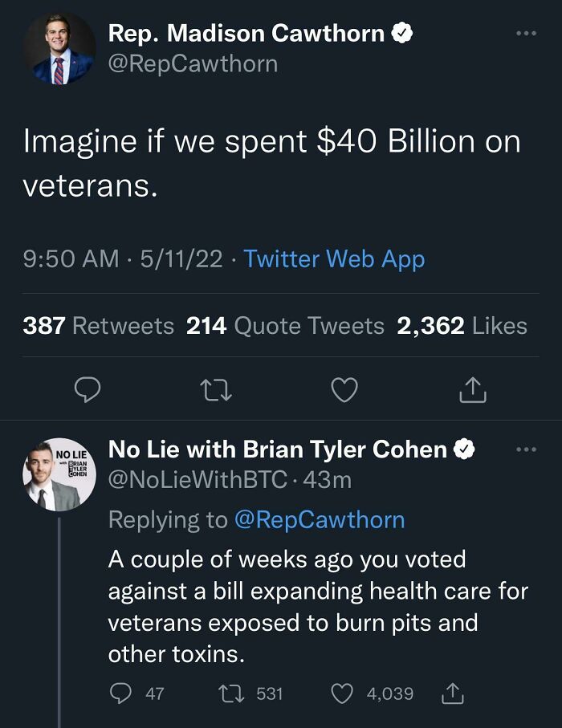Open the three-dot menu on Cohen's reply
The height and width of the screenshot is (728, 562).
tap(527, 449)
